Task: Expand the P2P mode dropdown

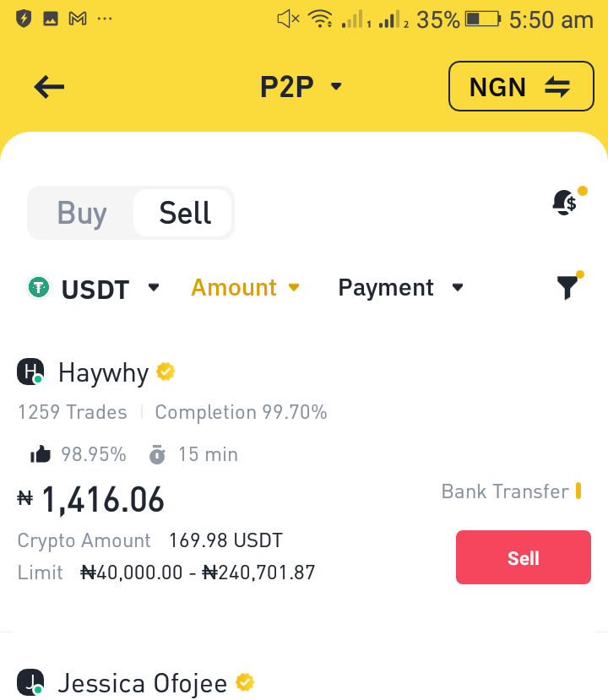Action: click(x=301, y=86)
